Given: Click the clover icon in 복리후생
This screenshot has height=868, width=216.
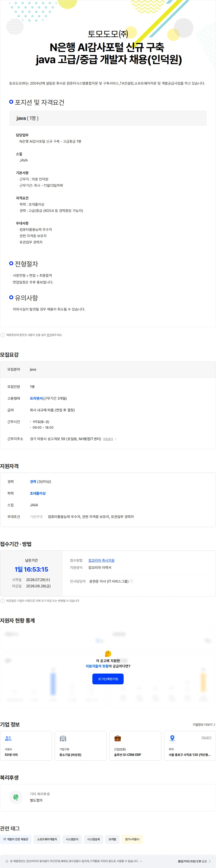Looking at the screenshot, I should click(x=16, y=797).
